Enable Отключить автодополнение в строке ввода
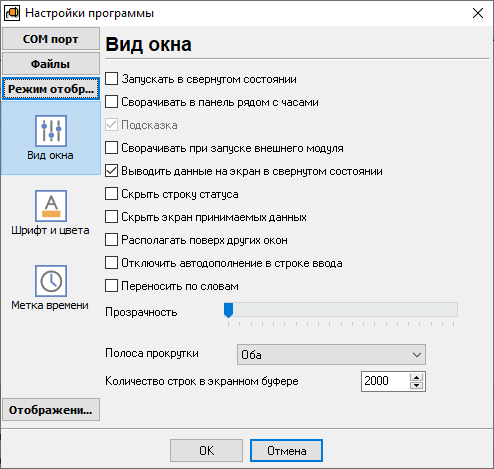494x469 pixels. click(x=111, y=263)
